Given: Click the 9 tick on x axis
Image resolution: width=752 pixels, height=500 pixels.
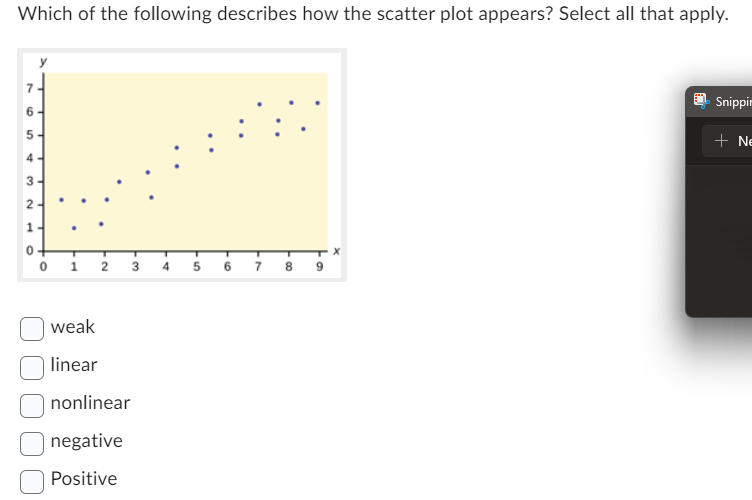Looking at the screenshot, I should coord(319,267).
